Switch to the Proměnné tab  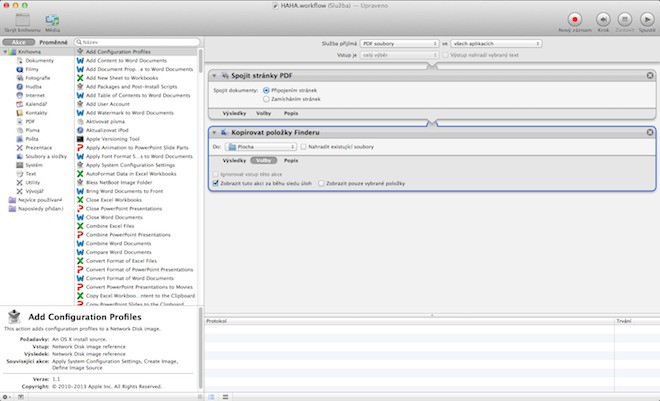coord(55,43)
